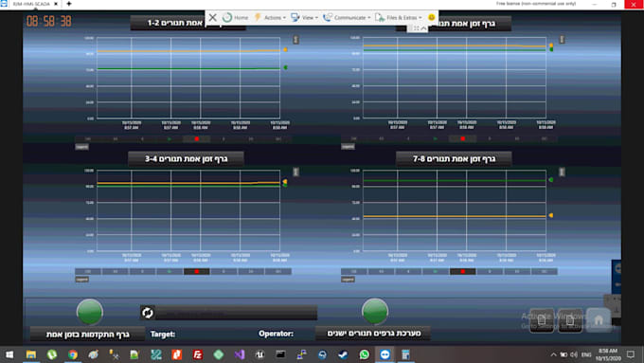Open WhatsApp from the taskbar
This screenshot has height=363, width=644.
(x=364, y=354)
